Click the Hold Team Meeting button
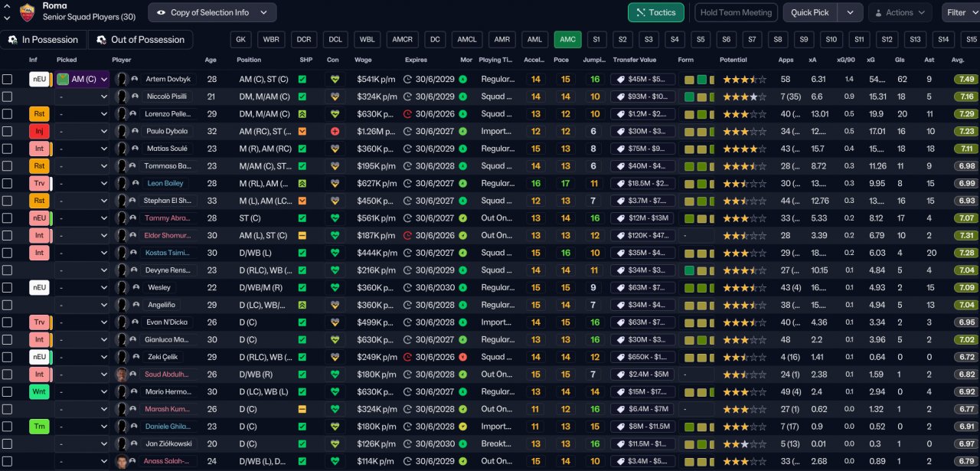The image size is (980, 471). (736, 12)
